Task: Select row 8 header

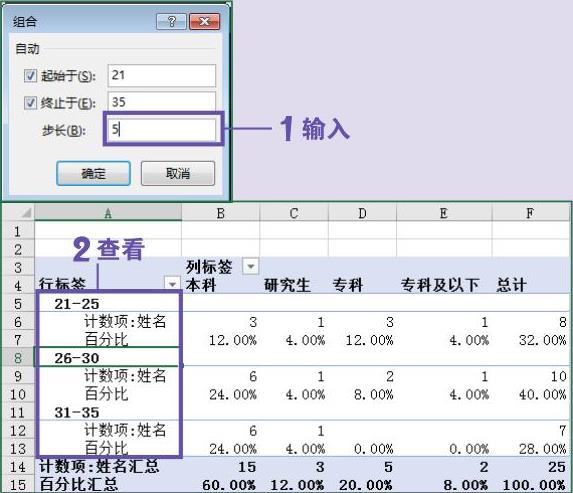Action: 18,358
